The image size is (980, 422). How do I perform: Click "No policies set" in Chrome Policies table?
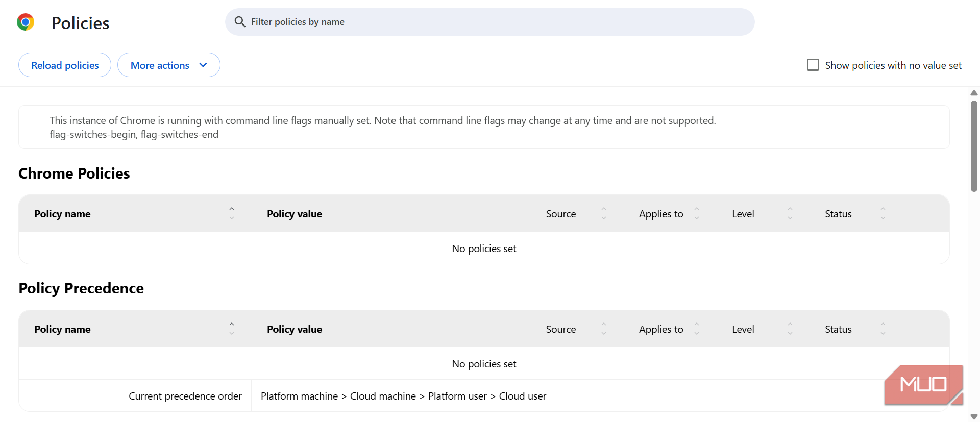pyautogui.click(x=484, y=249)
